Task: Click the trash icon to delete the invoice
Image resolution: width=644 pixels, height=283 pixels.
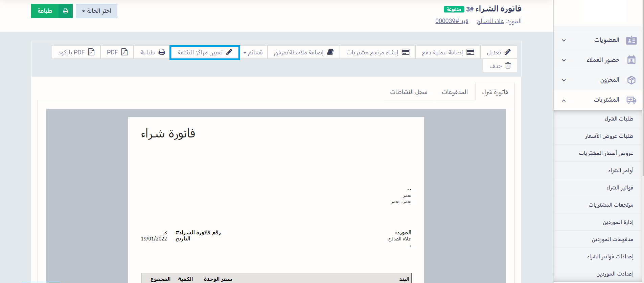Action: pos(508,66)
